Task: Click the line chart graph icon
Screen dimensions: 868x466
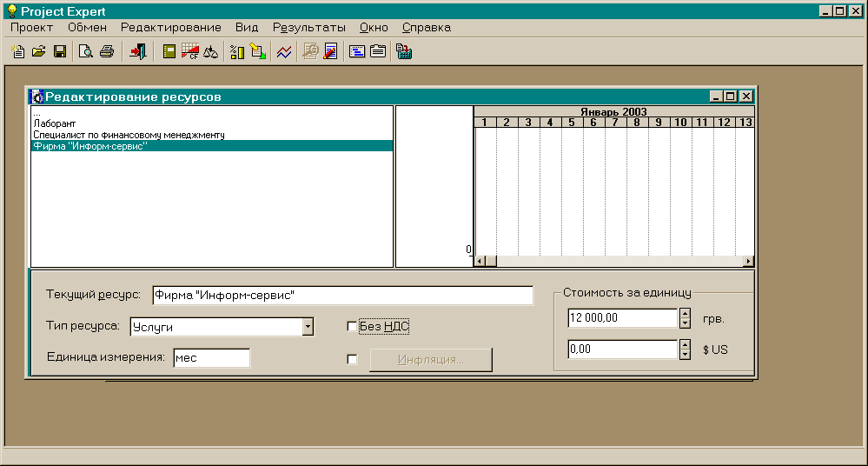Action: coord(284,52)
